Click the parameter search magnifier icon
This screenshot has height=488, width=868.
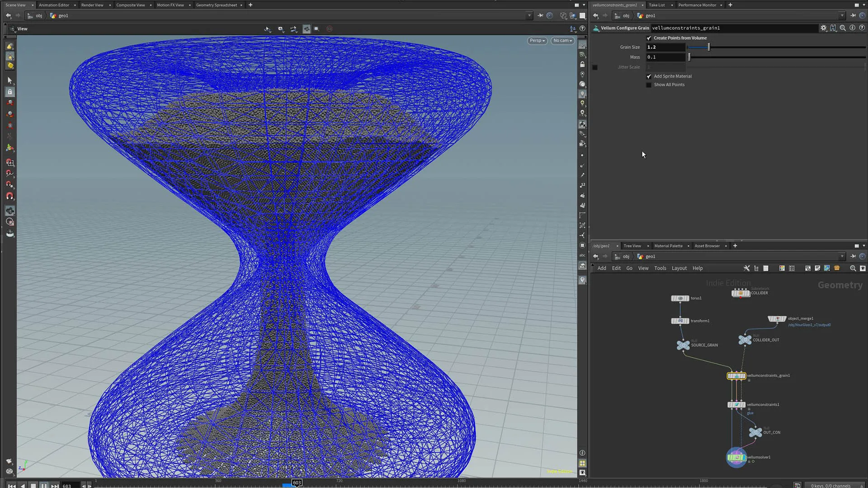(x=843, y=28)
